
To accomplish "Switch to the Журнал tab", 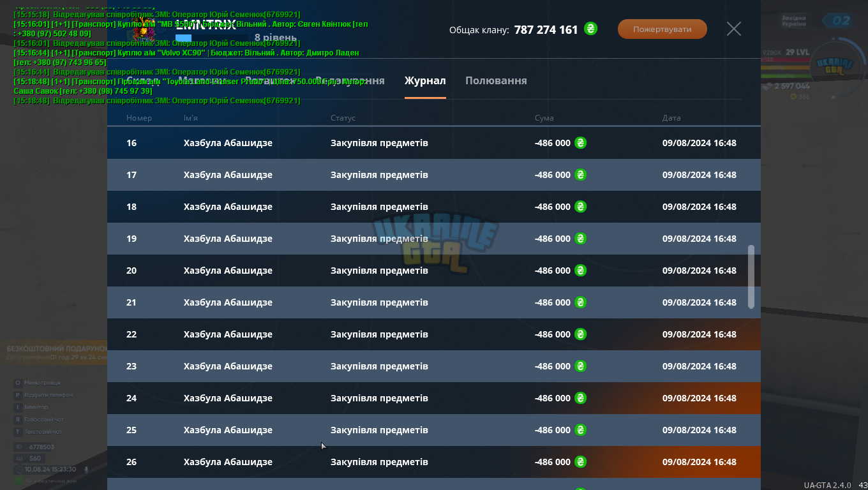I will pyautogui.click(x=425, y=81).
